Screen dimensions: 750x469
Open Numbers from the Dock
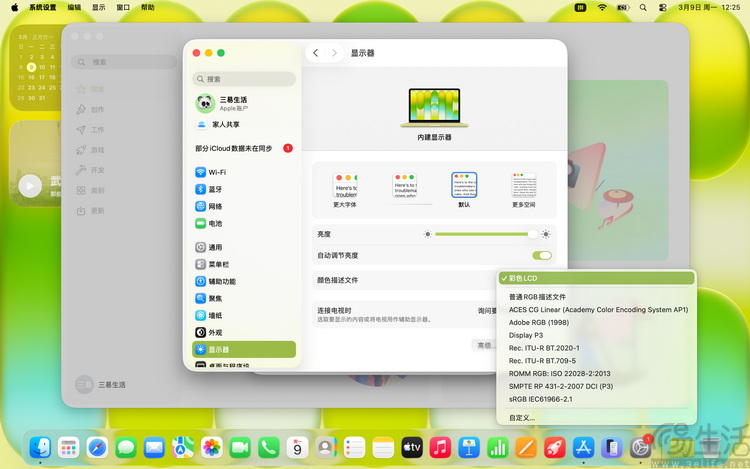coord(498,448)
